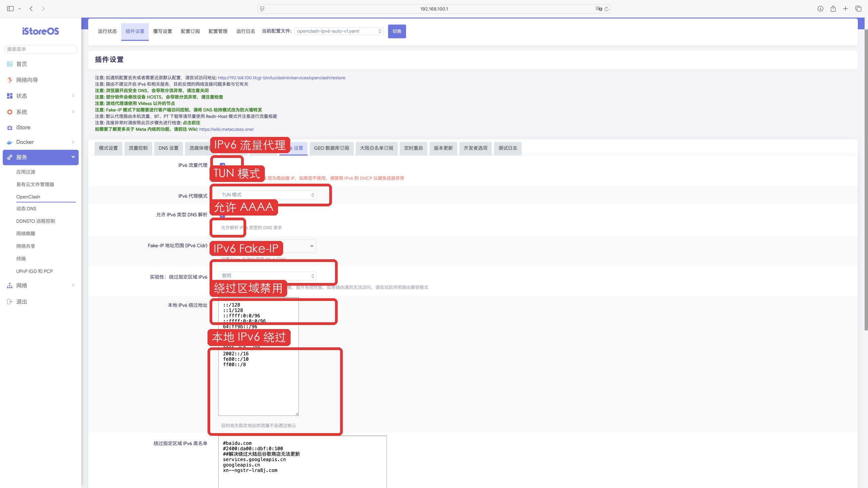Switch to the 配置订阅 tab
Screen dimensions: 868x488
click(x=190, y=32)
